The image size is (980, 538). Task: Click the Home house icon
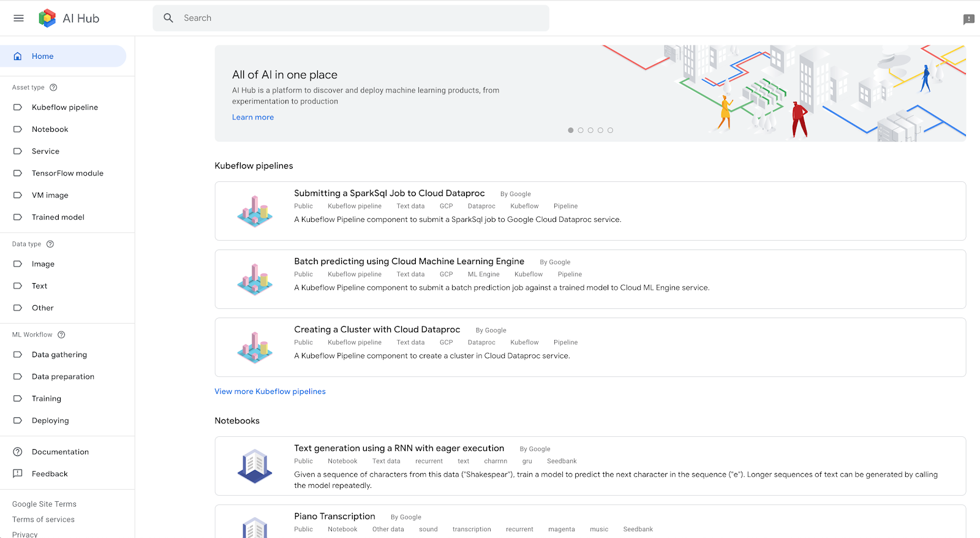point(18,56)
